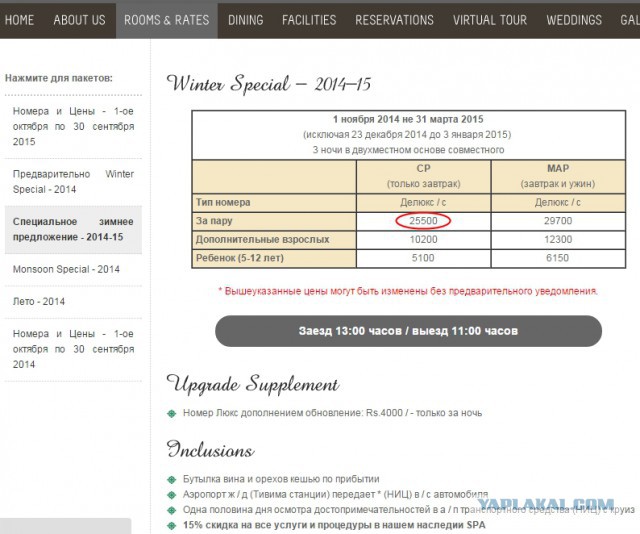Open 'Предварительно Winter Special - 2014' package
Screen dimensions: 640x534
[x=73, y=182]
